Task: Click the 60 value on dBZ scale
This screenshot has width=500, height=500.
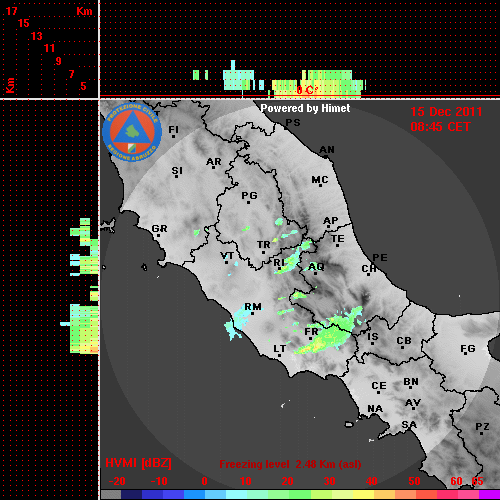Action: (x=456, y=481)
